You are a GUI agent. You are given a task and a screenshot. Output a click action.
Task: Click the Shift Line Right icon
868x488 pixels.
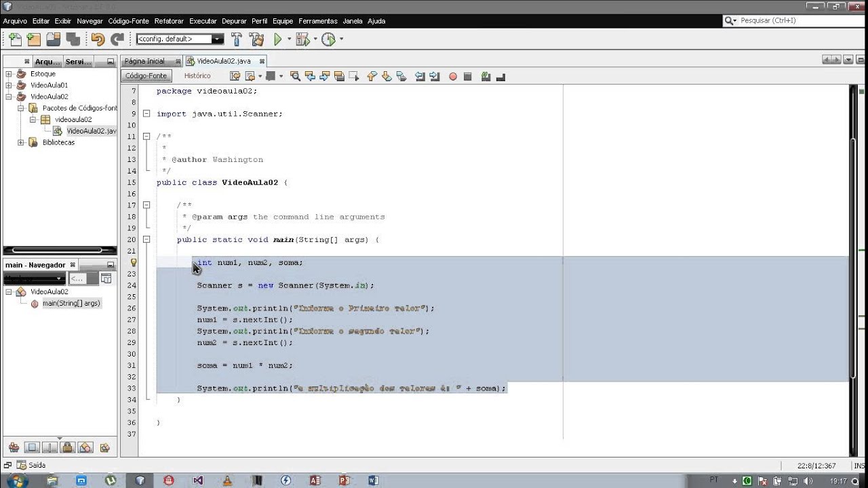(x=435, y=77)
